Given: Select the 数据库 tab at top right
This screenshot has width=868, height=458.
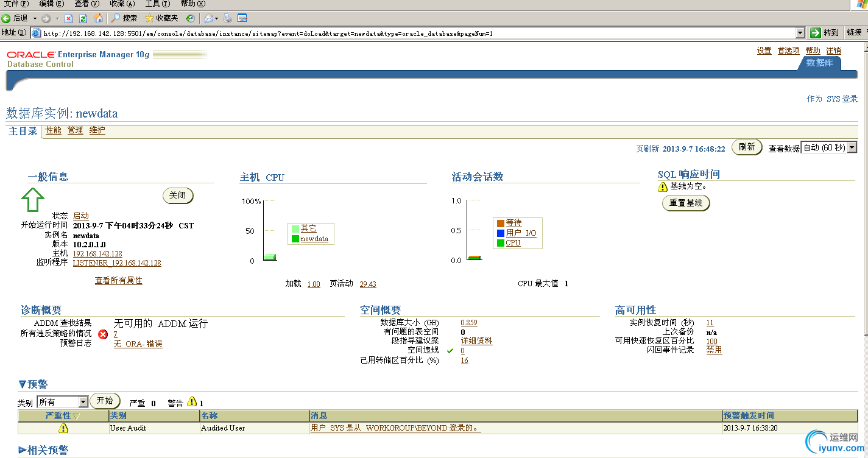Looking at the screenshot, I should pos(820,63).
